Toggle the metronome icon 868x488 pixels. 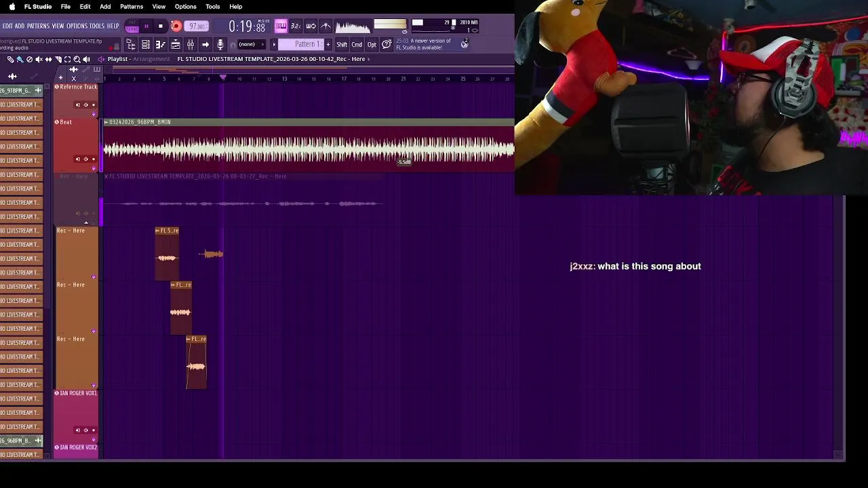click(x=325, y=26)
